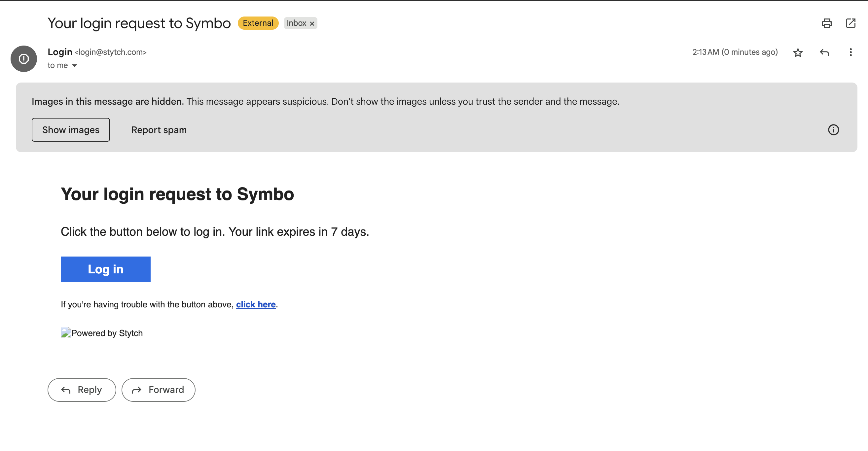The height and width of the screenshot is (451, 868).
Task: Click the sender's warning avatar icon
Action: click(x=23, y=59)
